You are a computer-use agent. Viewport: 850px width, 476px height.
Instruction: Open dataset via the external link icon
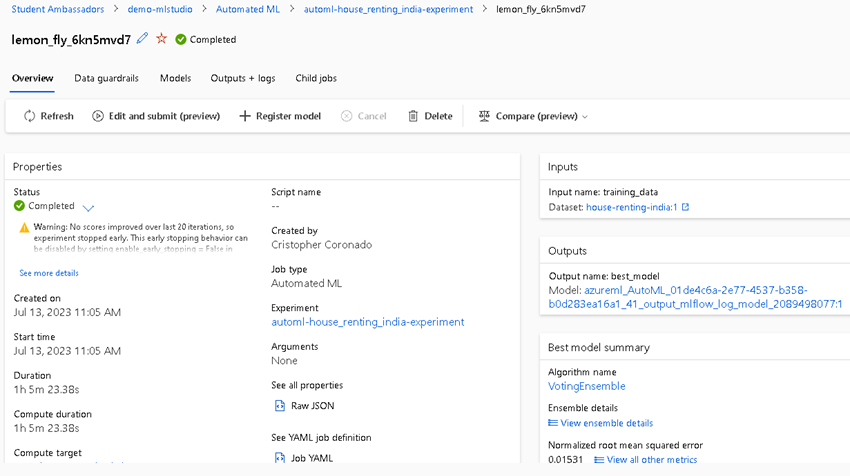pyautogui.click(x=685, y=207)
